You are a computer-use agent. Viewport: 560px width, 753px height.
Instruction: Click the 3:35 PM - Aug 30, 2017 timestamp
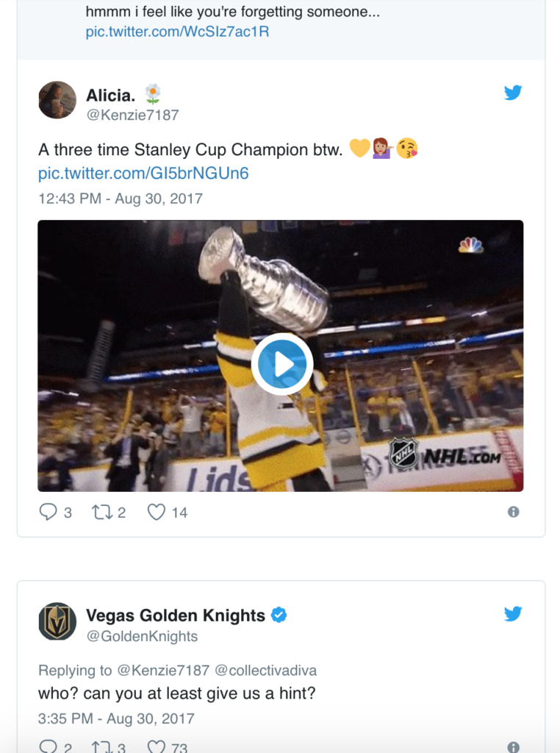tap(116, 718)
